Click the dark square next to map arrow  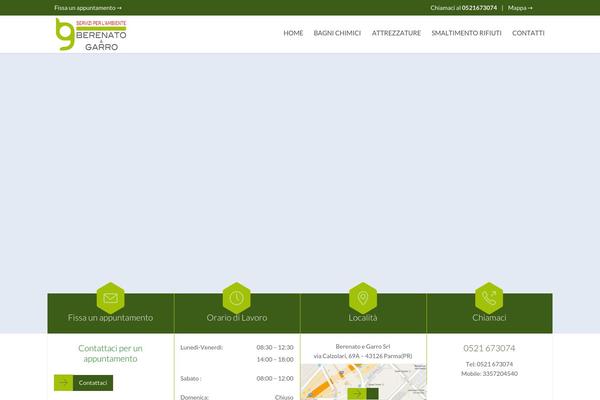(x=372, y=393)
